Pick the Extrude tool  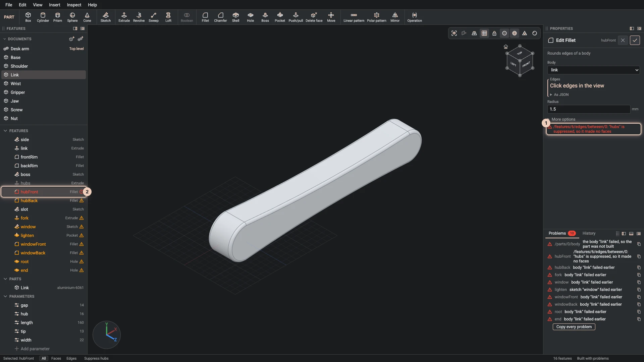tap(124, 17)
